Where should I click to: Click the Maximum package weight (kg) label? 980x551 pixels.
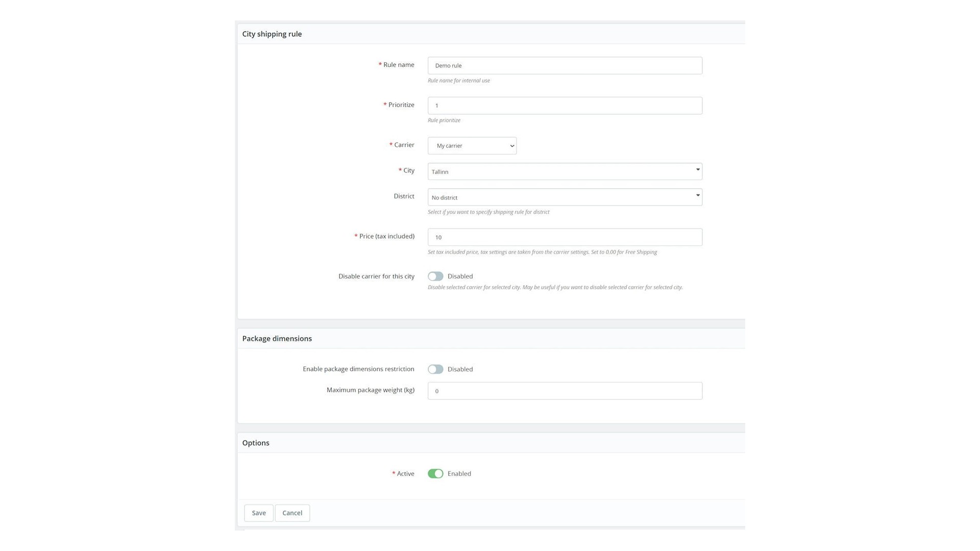pyautogui.click(x=370, y=390)
